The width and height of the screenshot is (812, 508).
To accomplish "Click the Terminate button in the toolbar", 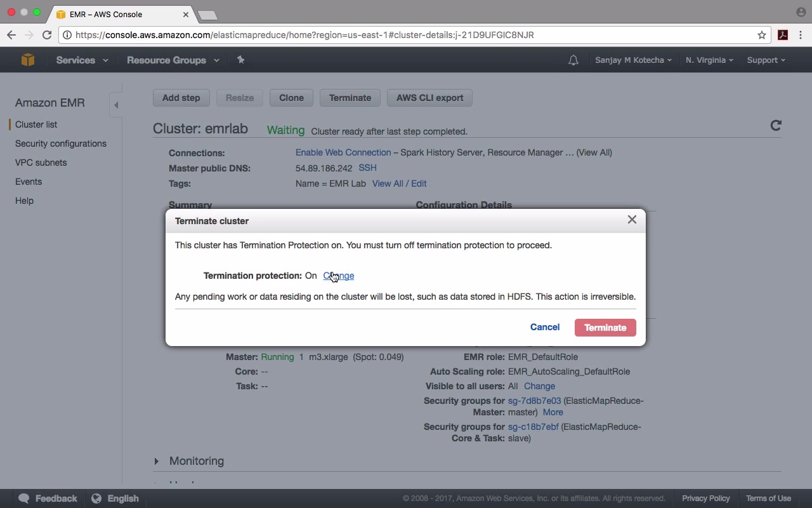I will point(350,98).
